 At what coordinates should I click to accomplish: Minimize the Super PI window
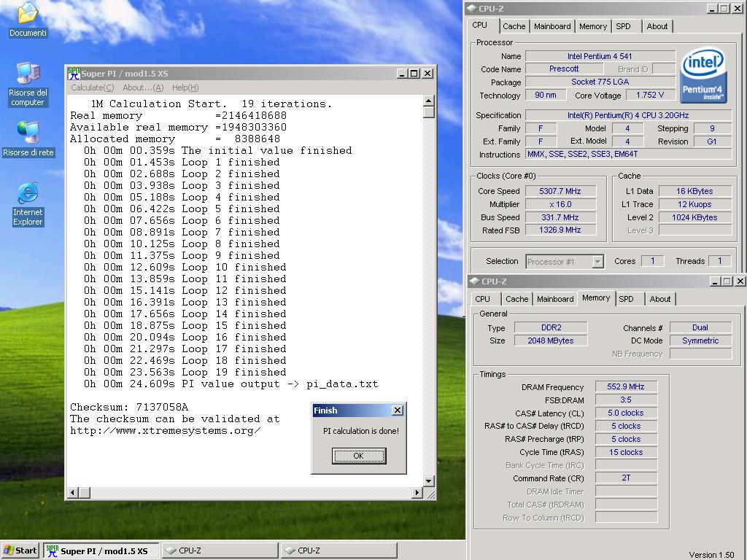tap(403, 74)
